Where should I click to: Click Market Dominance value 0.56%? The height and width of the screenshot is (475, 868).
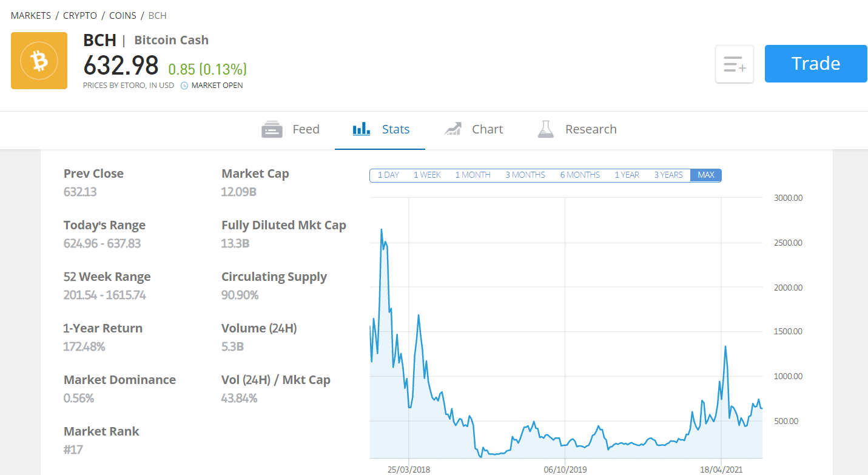coord(79,399)
